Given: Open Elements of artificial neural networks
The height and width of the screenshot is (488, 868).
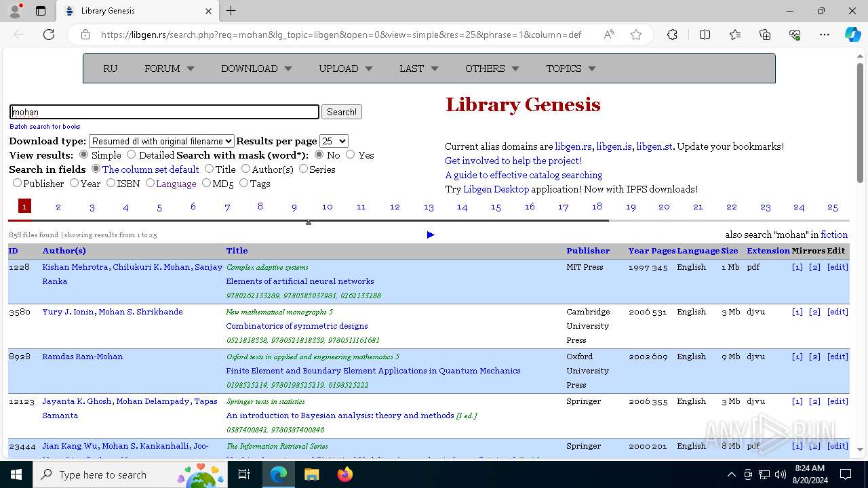Looking at the screenshot, I should pos(300,281).
